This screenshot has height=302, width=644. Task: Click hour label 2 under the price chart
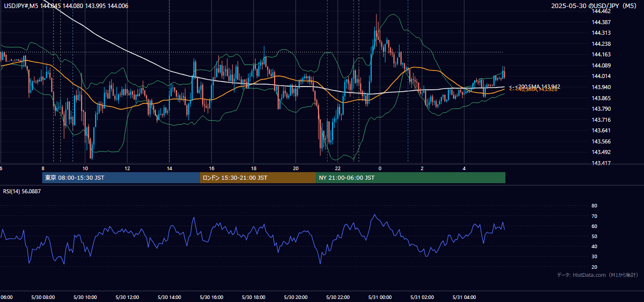click(x=422, y=168)
